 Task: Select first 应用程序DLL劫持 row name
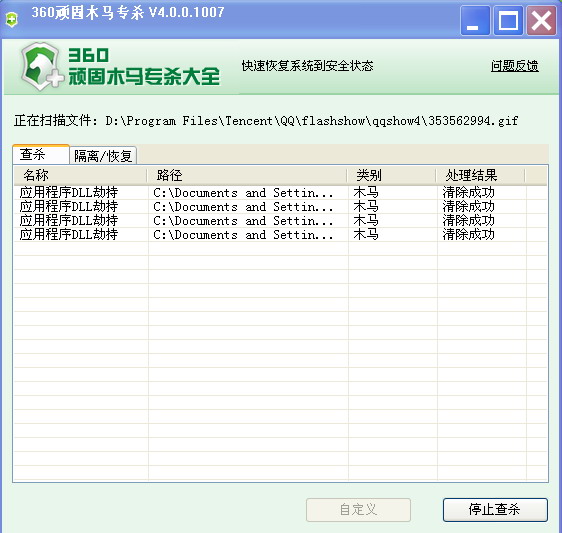click(69, 192)
